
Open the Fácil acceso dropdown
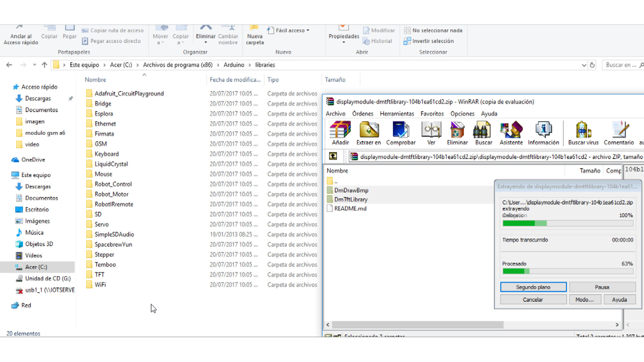[290, 31]
